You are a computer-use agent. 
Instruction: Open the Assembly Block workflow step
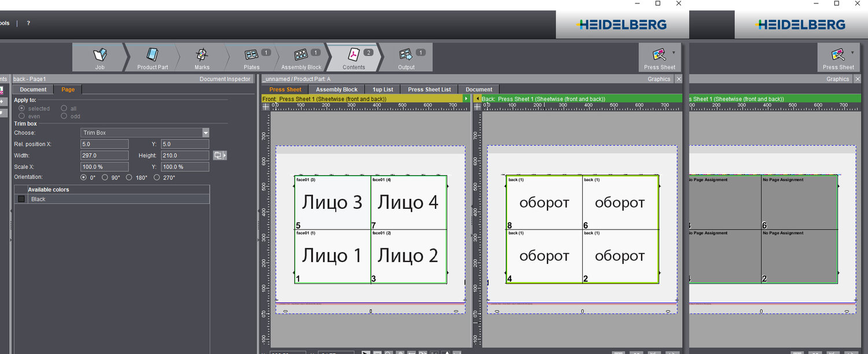click(301, 58)
